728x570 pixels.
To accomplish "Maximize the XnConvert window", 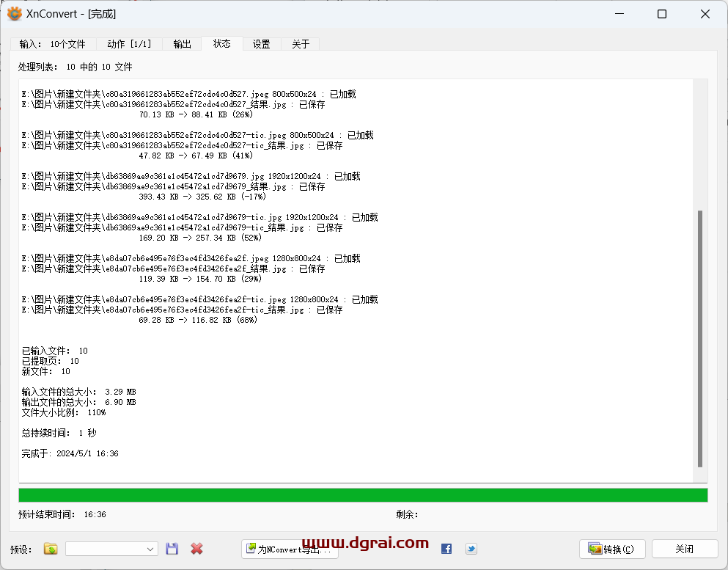I will (662, 14).
